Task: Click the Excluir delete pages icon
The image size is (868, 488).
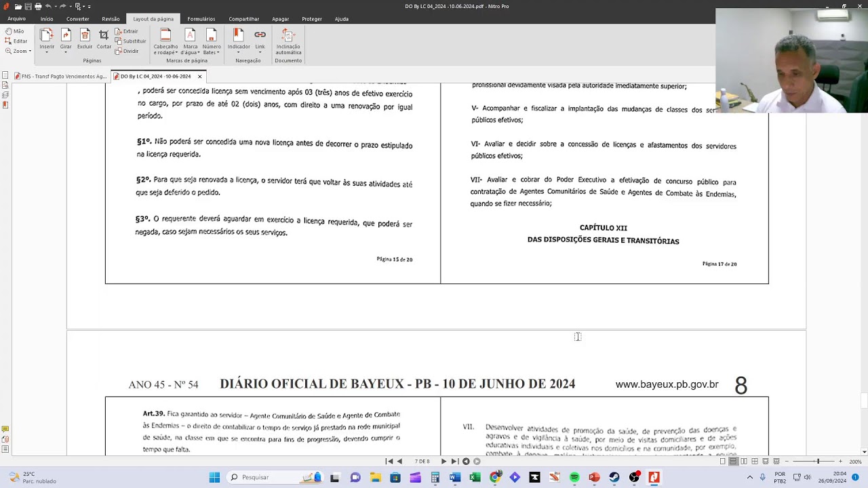Action: (x=85, y=38)
